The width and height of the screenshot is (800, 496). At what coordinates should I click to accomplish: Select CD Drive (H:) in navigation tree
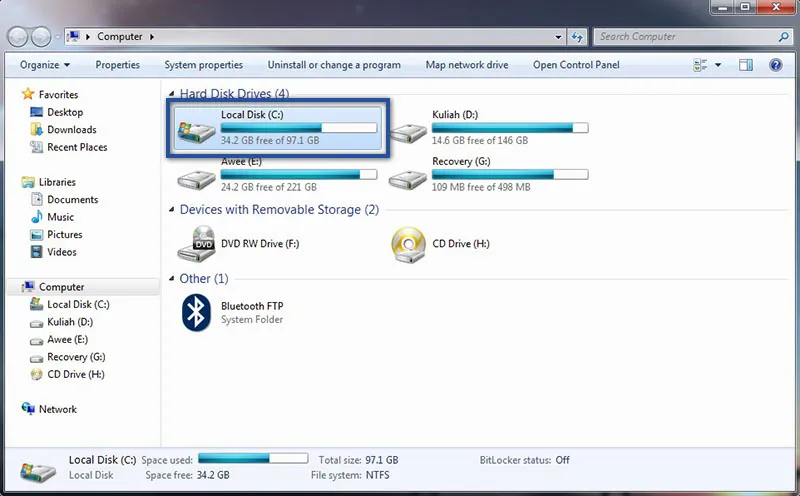point(76,374)
